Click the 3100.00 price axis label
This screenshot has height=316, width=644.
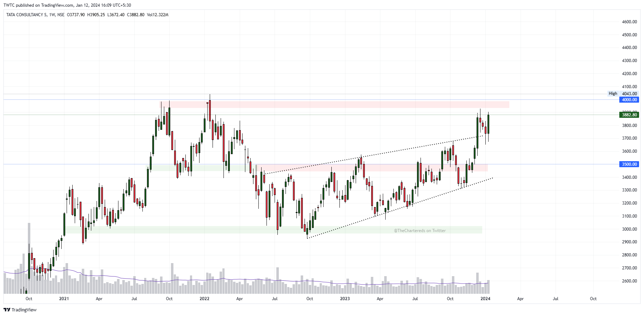(x=629, y=216)
